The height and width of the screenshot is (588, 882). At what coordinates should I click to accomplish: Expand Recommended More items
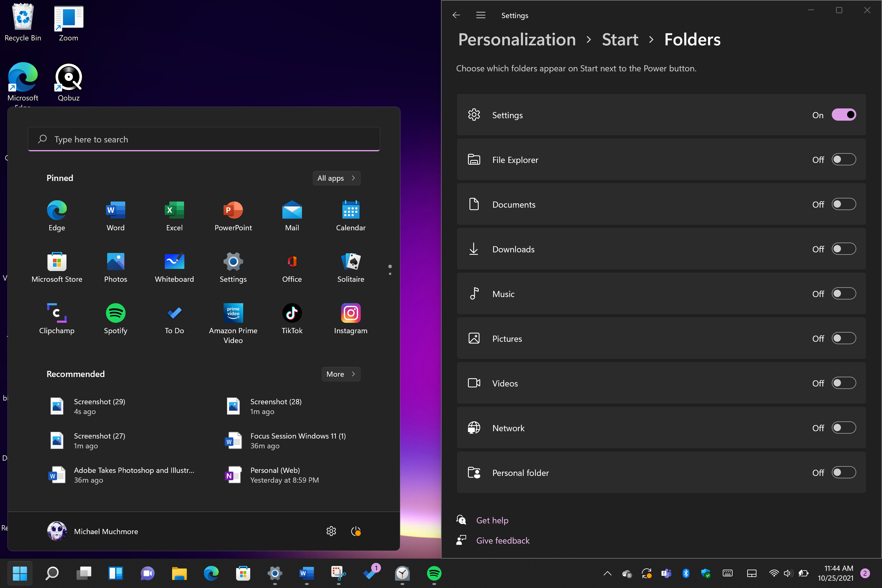pos(340,374)
